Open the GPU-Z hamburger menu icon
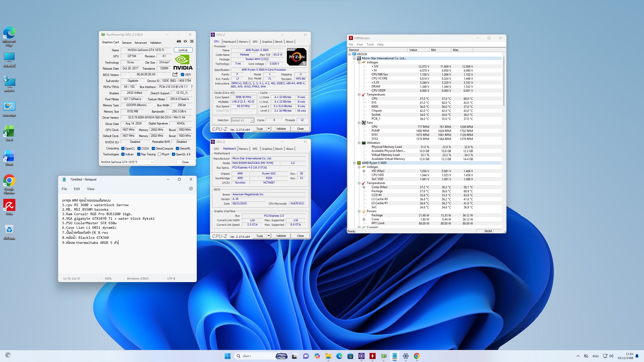Screen dimensions: 644x362 click(x=192, y=41)
